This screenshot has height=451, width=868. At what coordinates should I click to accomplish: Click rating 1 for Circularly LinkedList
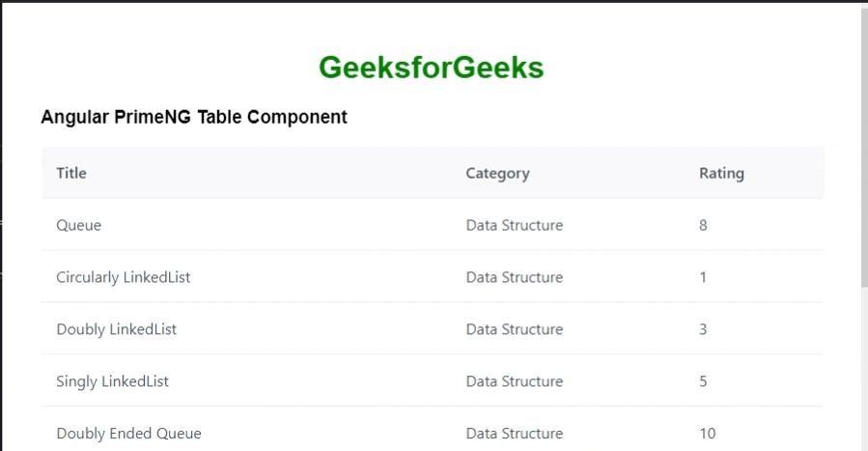point(704,277)
